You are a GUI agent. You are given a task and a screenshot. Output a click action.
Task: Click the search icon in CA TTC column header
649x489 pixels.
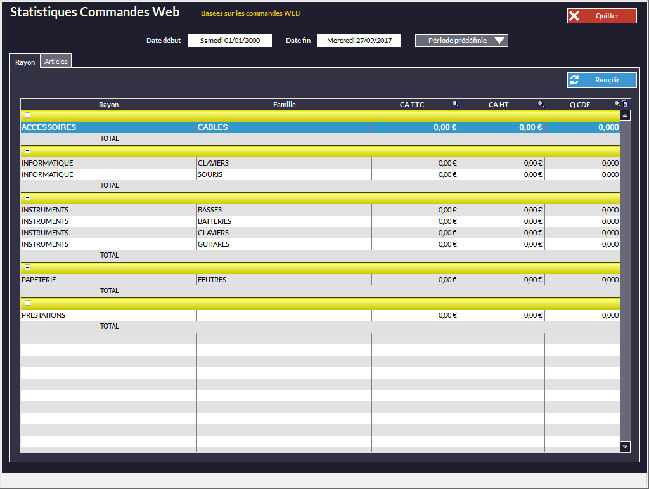pyautogui.click(x=455, y=104)
